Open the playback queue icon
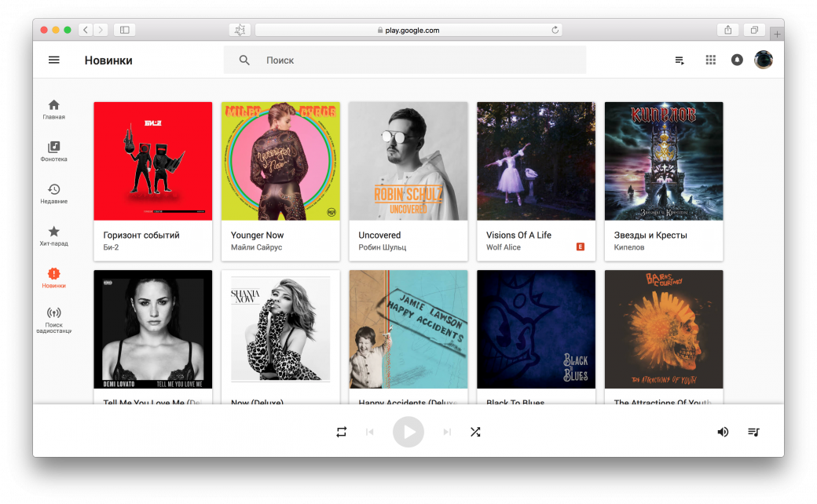This screenshot has width=817, height=504. pos(753,432)
